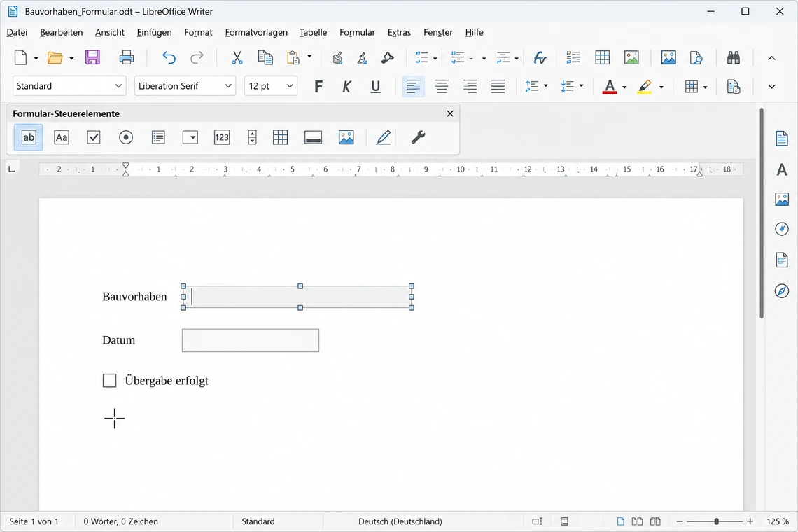Open control properties wrench
Viewport: 798px width, 532px height.
click(418, 137)
